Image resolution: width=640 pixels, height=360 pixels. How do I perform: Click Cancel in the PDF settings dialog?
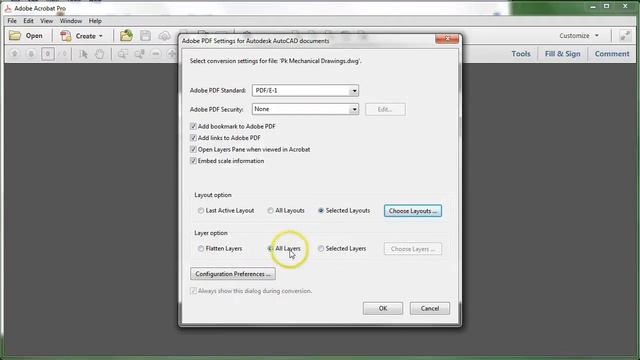pyautogui.click(x=430, y=309)
